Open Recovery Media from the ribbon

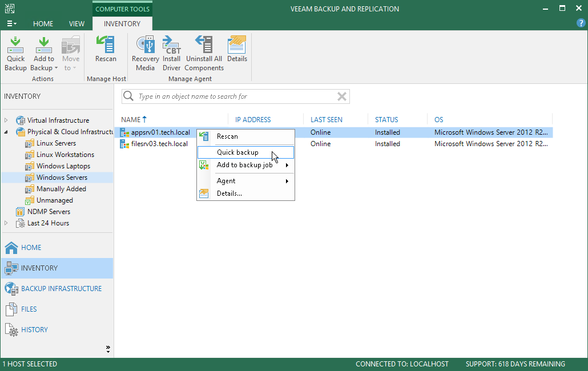point(145,54)
